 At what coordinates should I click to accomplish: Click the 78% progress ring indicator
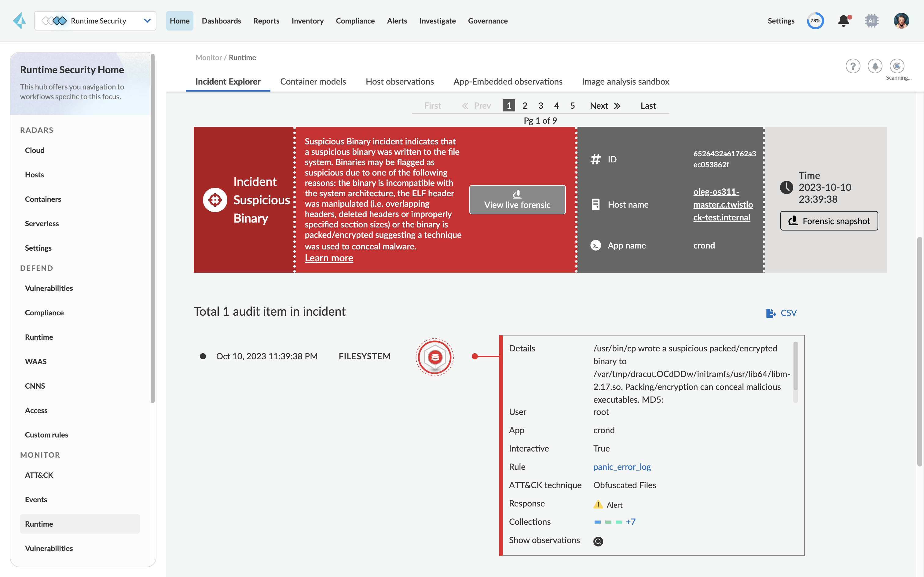pyautogui.click(x=815, y=21)
